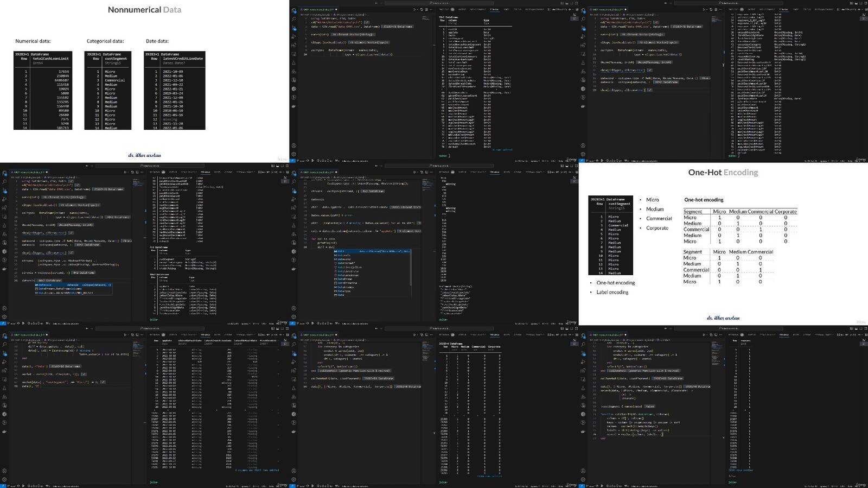Click Search icon in the datecols popup frame

point(4,182)
